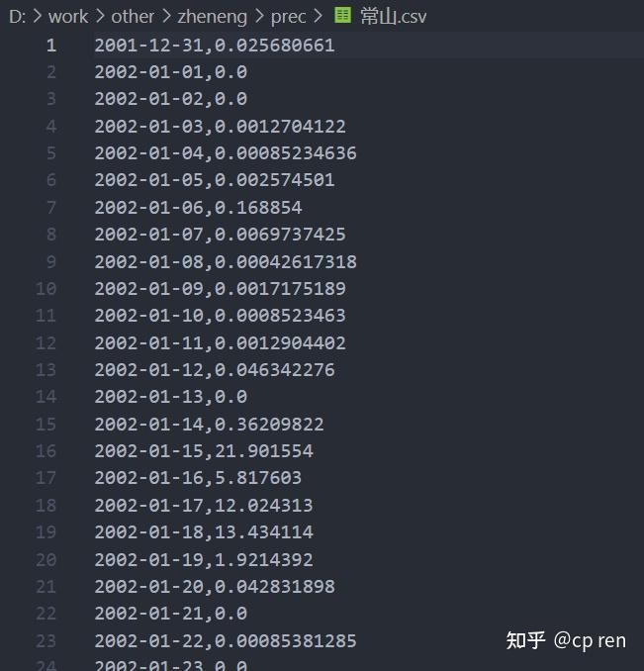Click the chevron after 'prec' in breadcrumb
This screenshot has height=671, width=644.
click(x=319, y=16)
